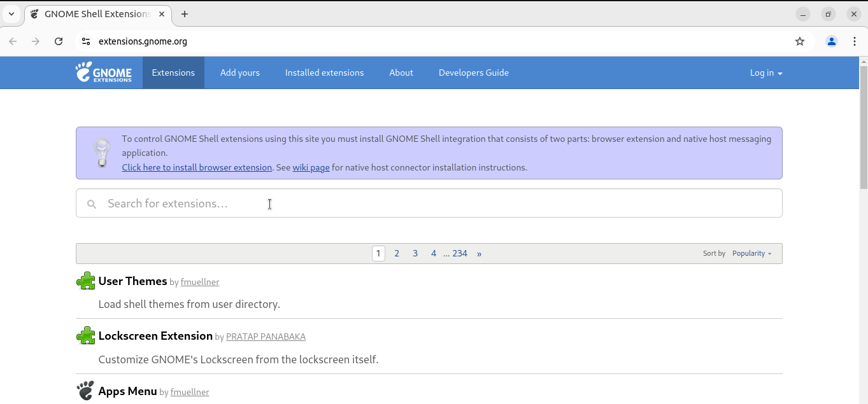Jump to last page 234
The width and height of the screenshot is (868, 404).
tap(460, 253)
